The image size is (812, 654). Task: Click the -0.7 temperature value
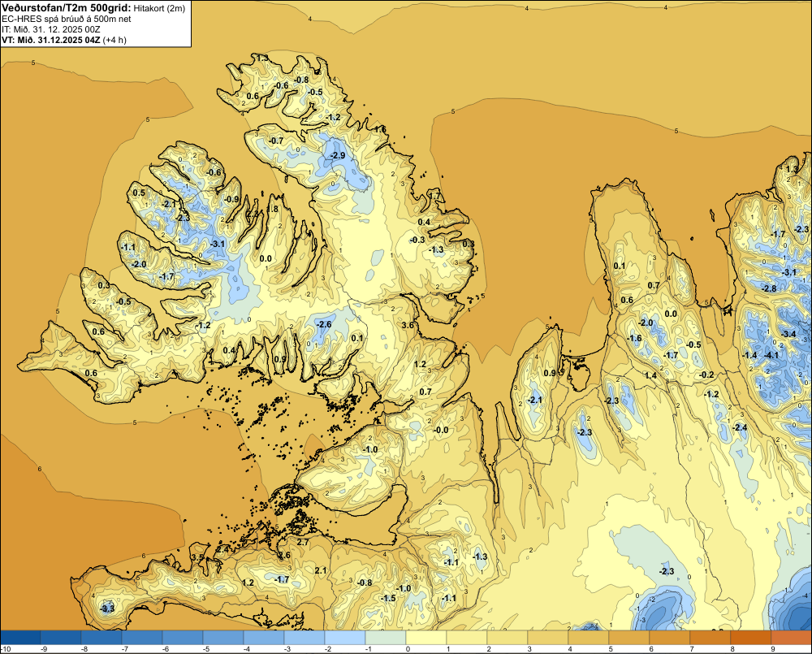(276, 141)
